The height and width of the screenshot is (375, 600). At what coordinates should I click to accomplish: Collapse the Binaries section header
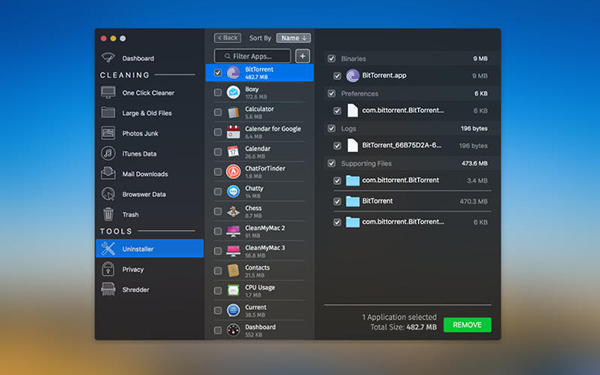[x=409, y=59]
